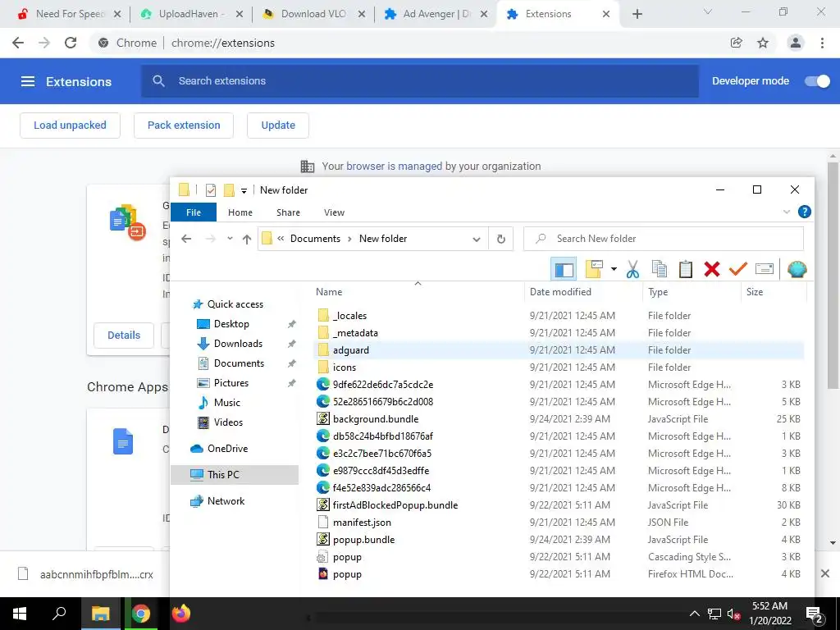
Task: Refresh the New folder view
Action: [x=501, y=239]
